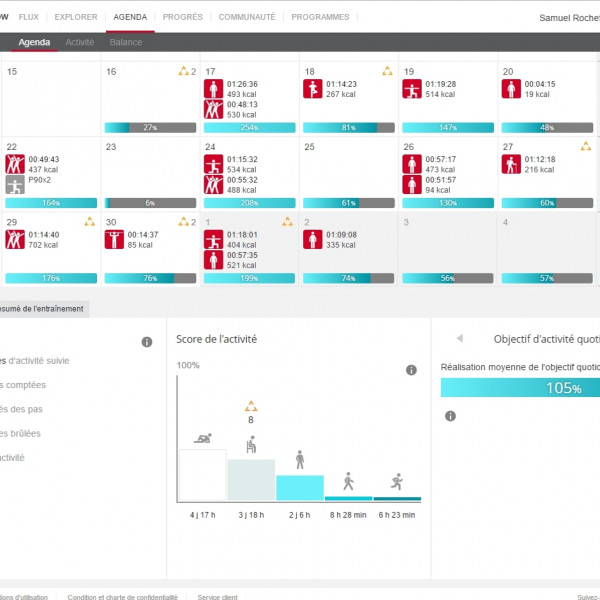Click the 254% activity progress bar on day 17
Screen dimensions: 600x600
(x=249, y=128)
